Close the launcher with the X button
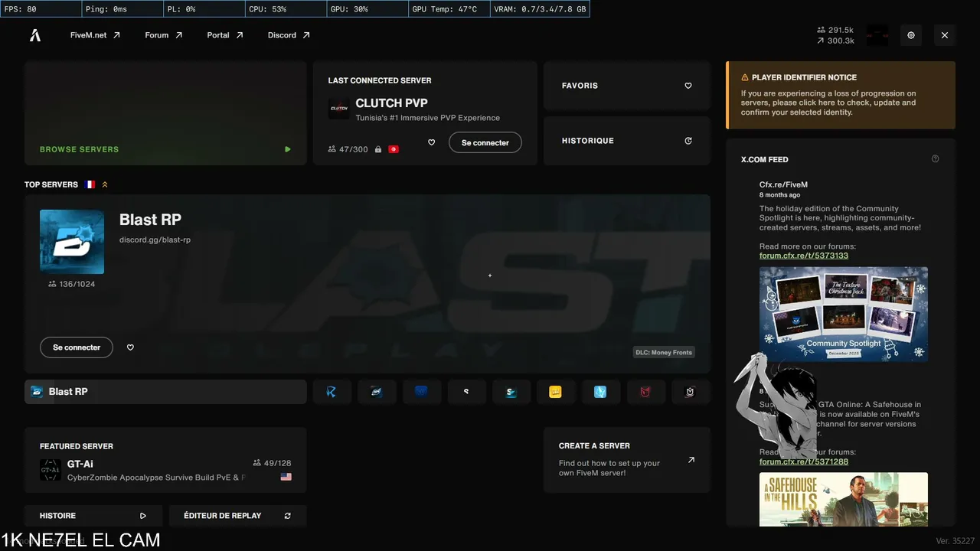The width and height of the screenshot is (980, 551). click(x=945, y=35)
